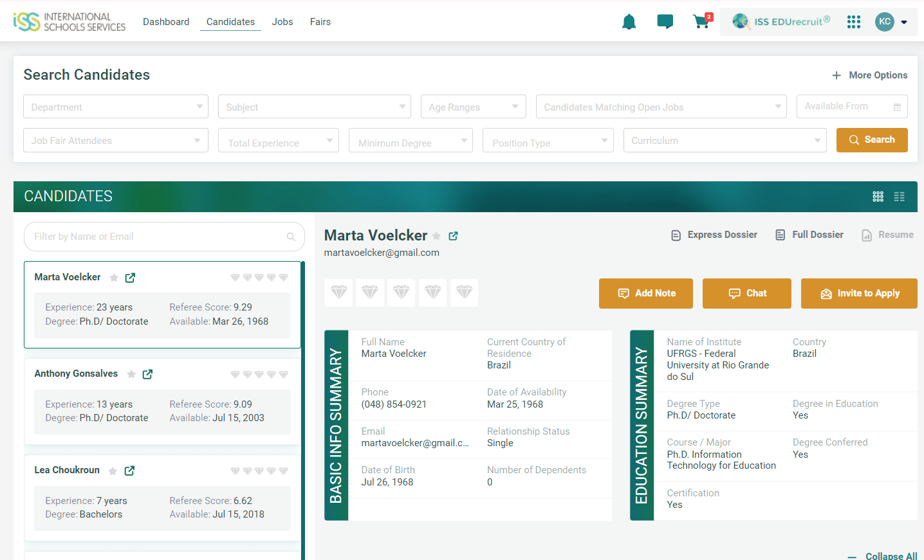Image resolution: width=924 pixels, height=560 pixels.
Task: Expand the Department dropdown
Action: coord(116,107)
